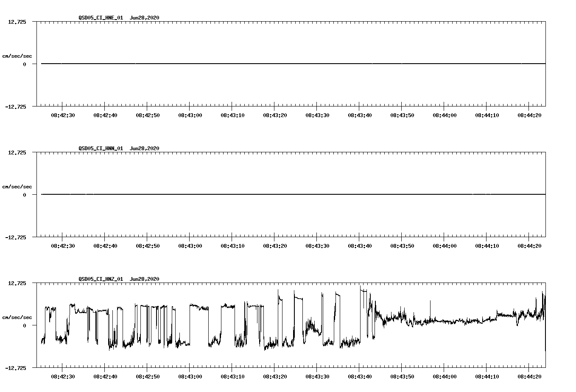576x392 pixels.
Task: Click the 08:42:40 label under the HNN plot
Action: (105, 246)
